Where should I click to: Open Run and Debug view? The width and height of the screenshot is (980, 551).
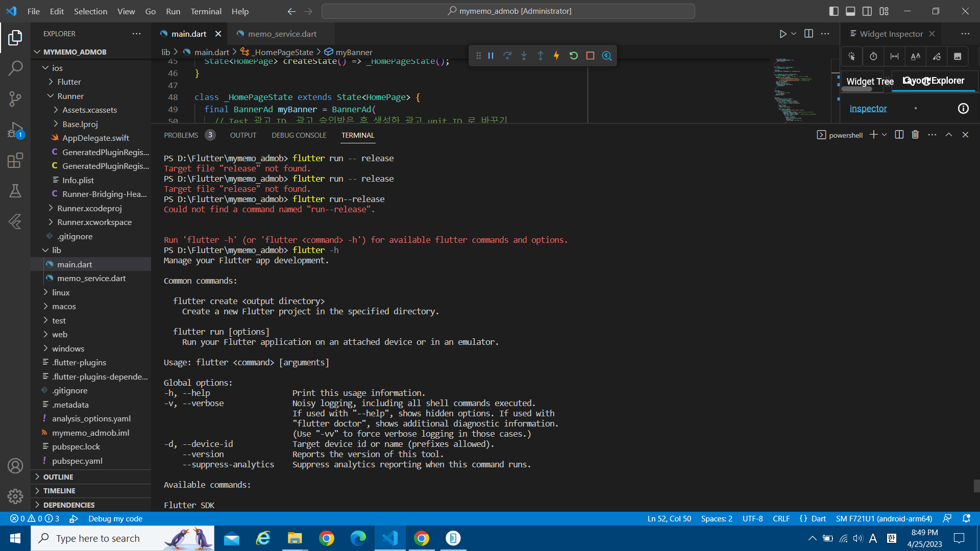(x=15, y=130)
